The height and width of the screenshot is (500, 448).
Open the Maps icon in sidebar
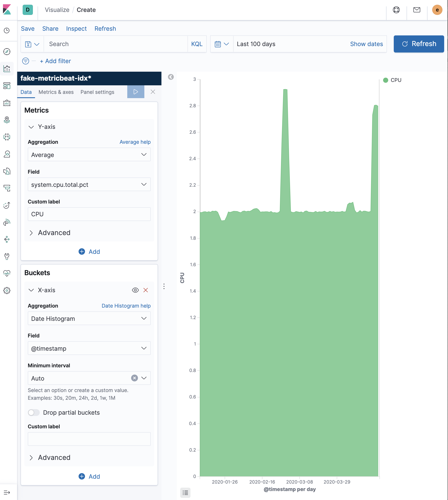pos(7,120)
